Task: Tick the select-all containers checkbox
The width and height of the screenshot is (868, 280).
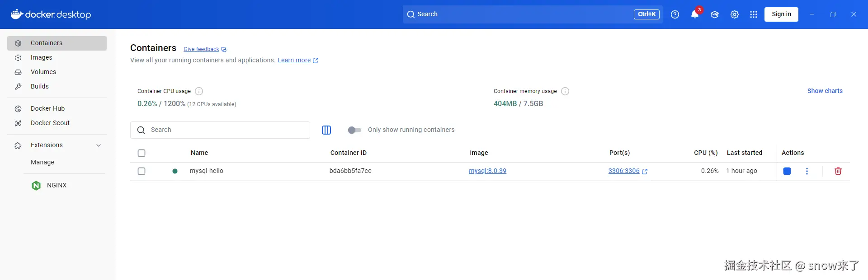Action: point(142,153)
